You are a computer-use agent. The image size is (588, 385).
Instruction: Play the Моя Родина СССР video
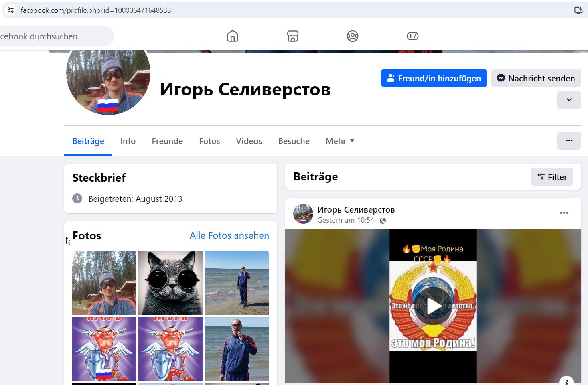coord(433,306)
